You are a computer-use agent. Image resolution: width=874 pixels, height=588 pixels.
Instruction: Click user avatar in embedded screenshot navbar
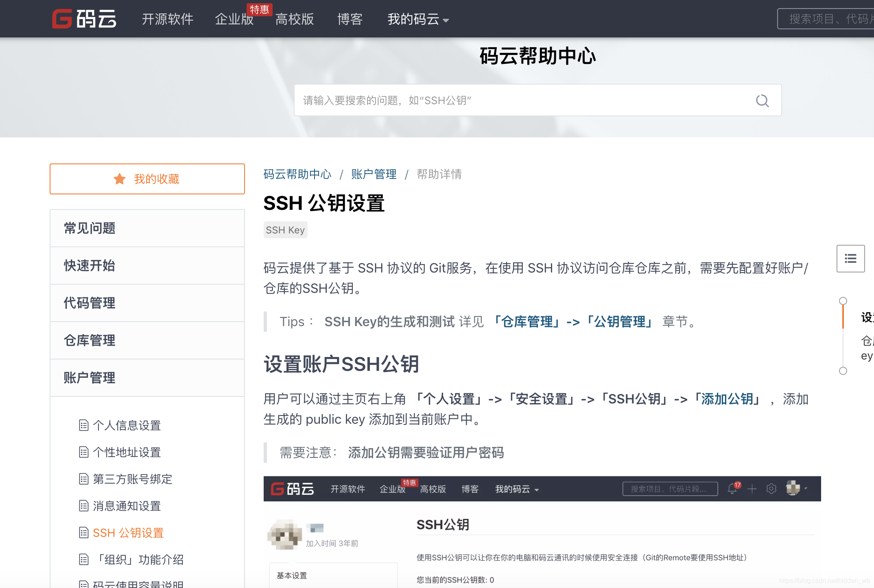click(x=793, y=488)
